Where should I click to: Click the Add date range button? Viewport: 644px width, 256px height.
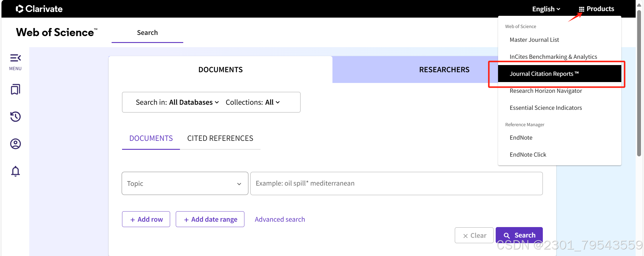coord(210,219)
